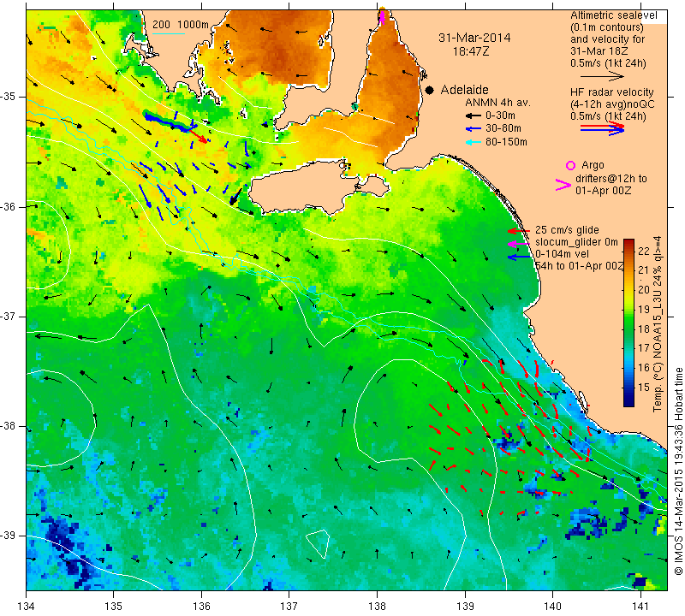Click the 140 longitude axis label
Screen dimensions: 685x616
(x=552, y=607)
